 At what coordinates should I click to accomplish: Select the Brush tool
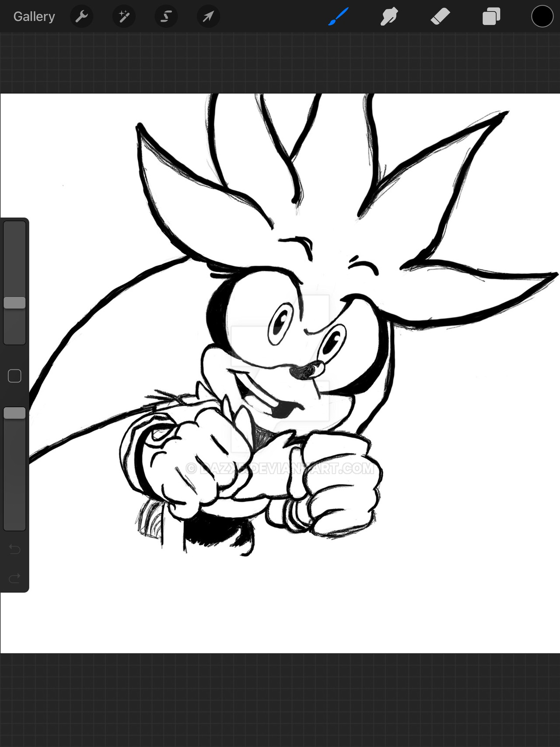338,17
